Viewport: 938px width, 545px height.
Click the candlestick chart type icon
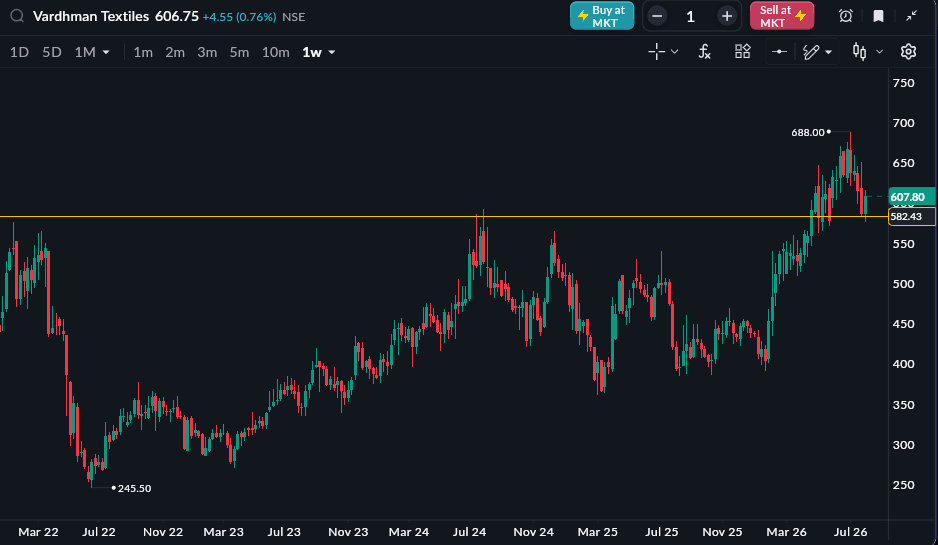click(x=860, y=52)
